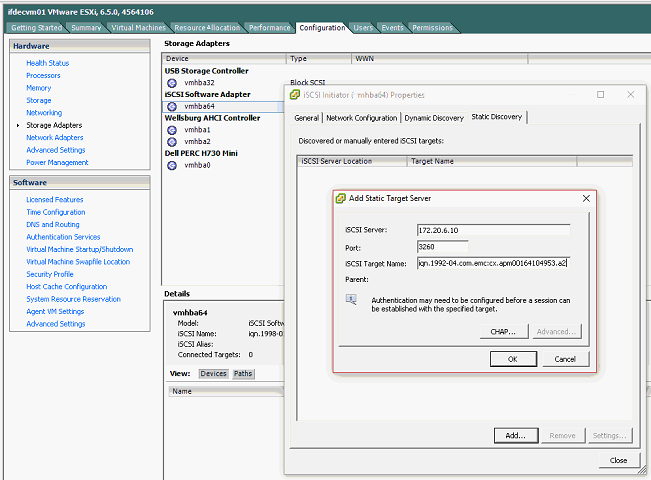The image size is (651, 480).
Task: Click the Add... button in Static Discovery
Action: 515,435
